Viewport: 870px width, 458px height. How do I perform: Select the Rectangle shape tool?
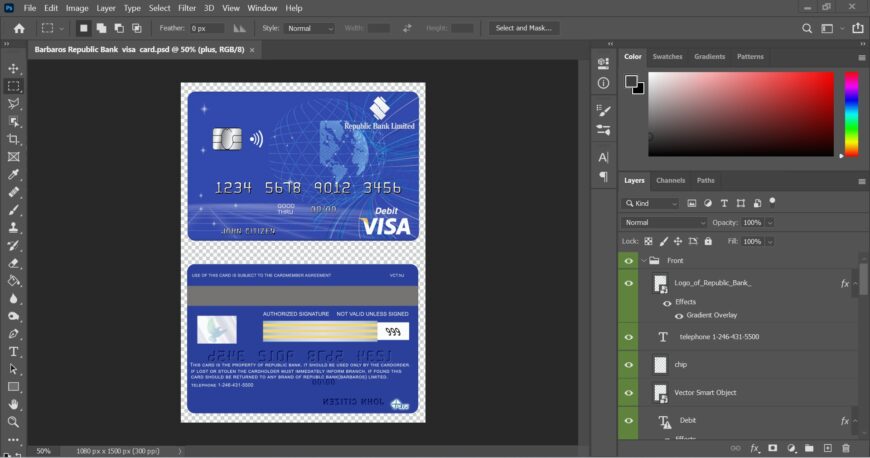pos(13,387)
